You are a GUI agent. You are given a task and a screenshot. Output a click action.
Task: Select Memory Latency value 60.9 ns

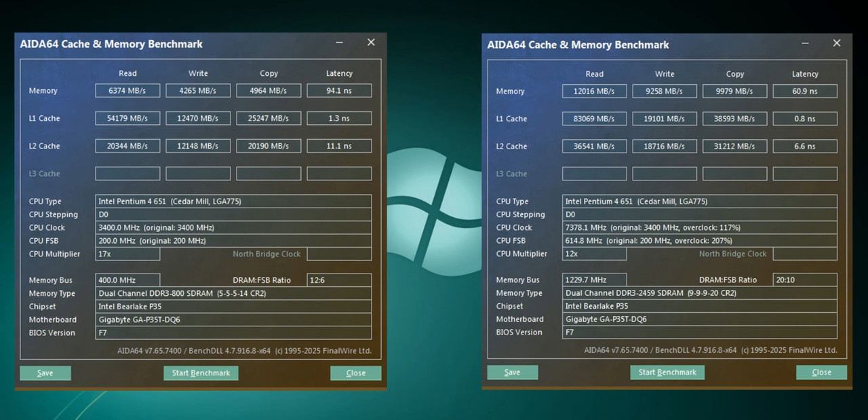[x=806, y=91]
